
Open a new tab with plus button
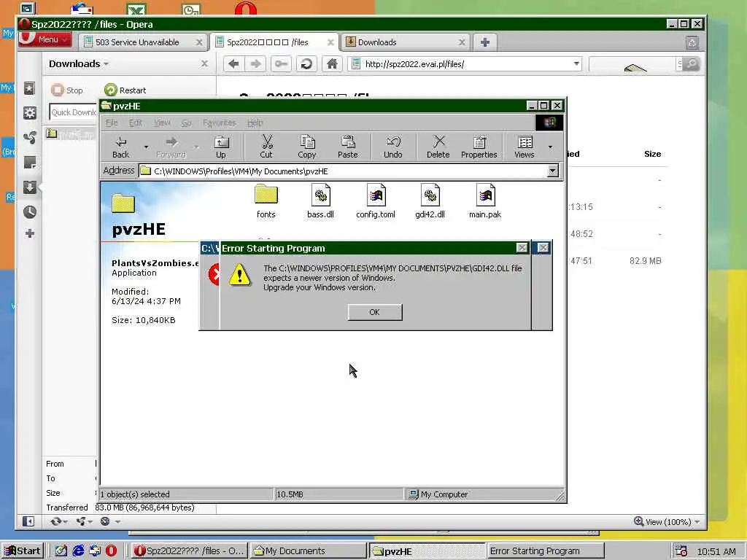tap(485, 42)
